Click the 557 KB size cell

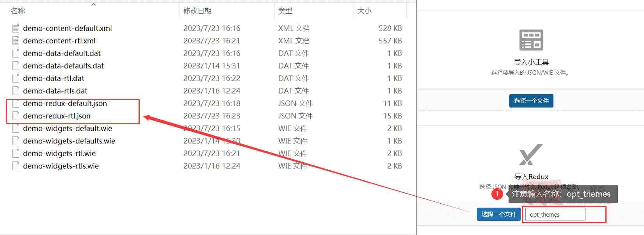[390, 41]
